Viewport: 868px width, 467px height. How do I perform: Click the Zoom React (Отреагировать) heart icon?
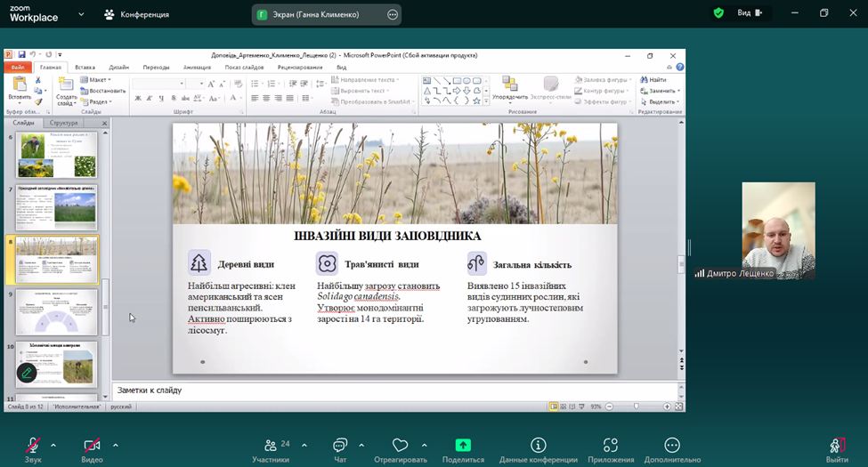coord(401,446)
